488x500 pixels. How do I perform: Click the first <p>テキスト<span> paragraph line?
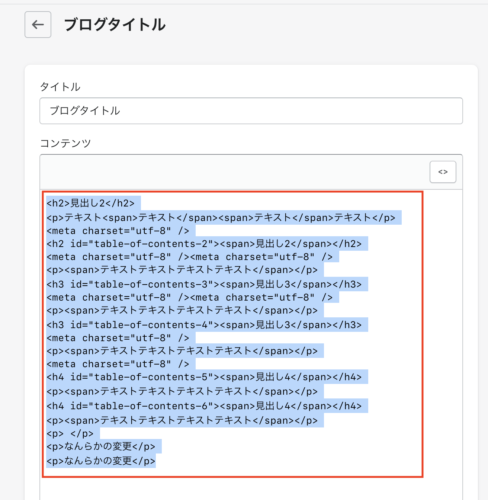[x=221, y=218]
